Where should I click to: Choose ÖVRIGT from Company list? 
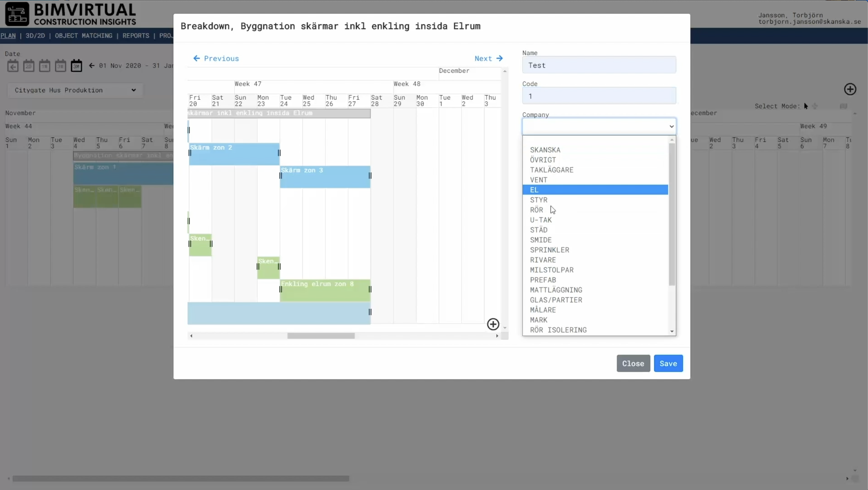coord(595,160)
